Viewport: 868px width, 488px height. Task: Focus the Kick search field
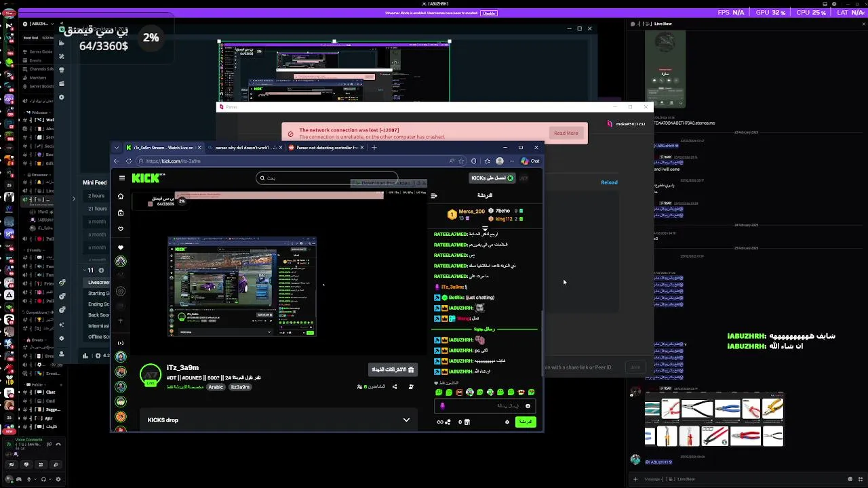tap(325, 178)
